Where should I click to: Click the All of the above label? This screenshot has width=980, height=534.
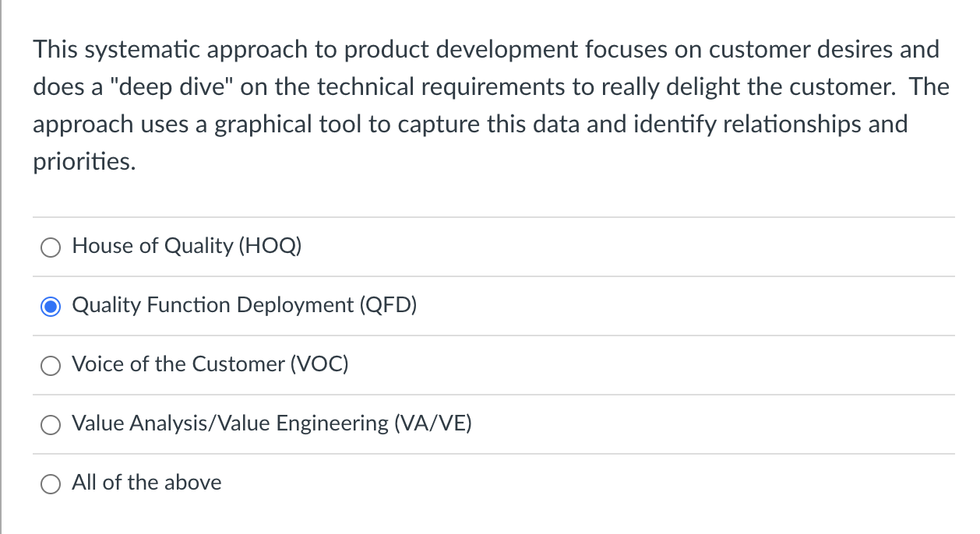(x=146, y=483)
